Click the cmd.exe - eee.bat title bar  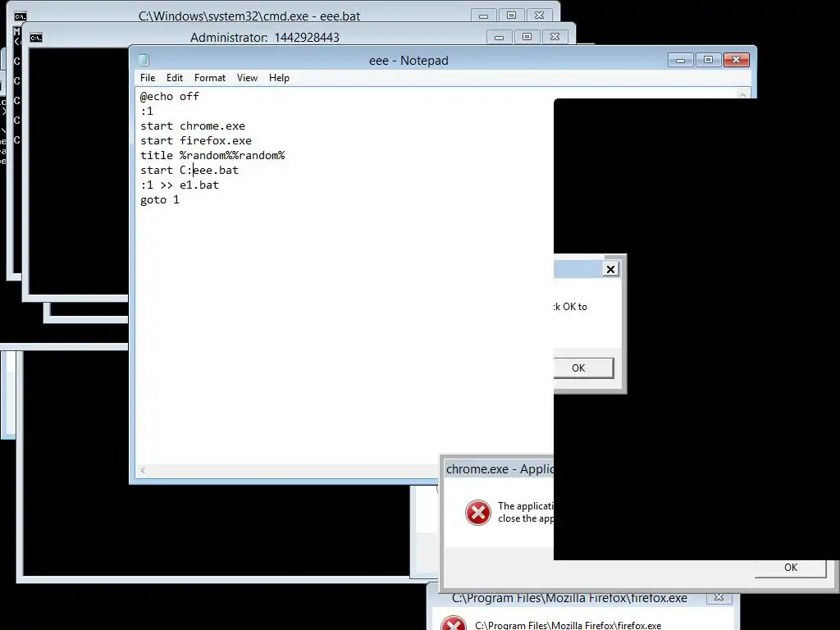(249, 16)
